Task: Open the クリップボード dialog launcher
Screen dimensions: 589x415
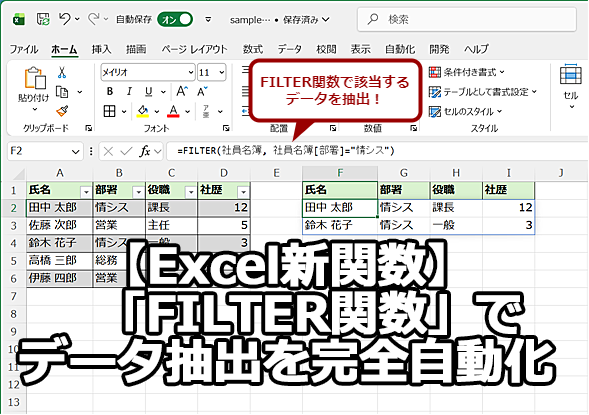Action: pyautogui.click(x=89, y=128)
